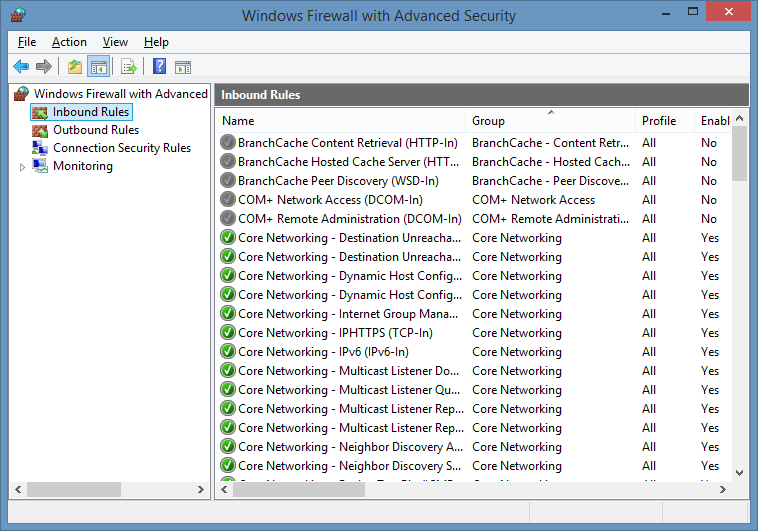The image size is (758, 531).
Task: Toggle the Show/Hide Console Tree icon
Action: click(99, 66)
